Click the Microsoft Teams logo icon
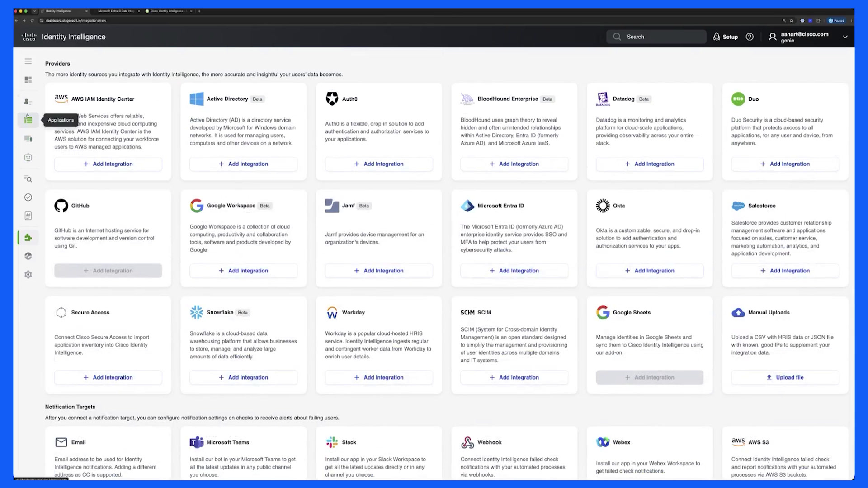This screenshot has height=488, width=868. 197,442
